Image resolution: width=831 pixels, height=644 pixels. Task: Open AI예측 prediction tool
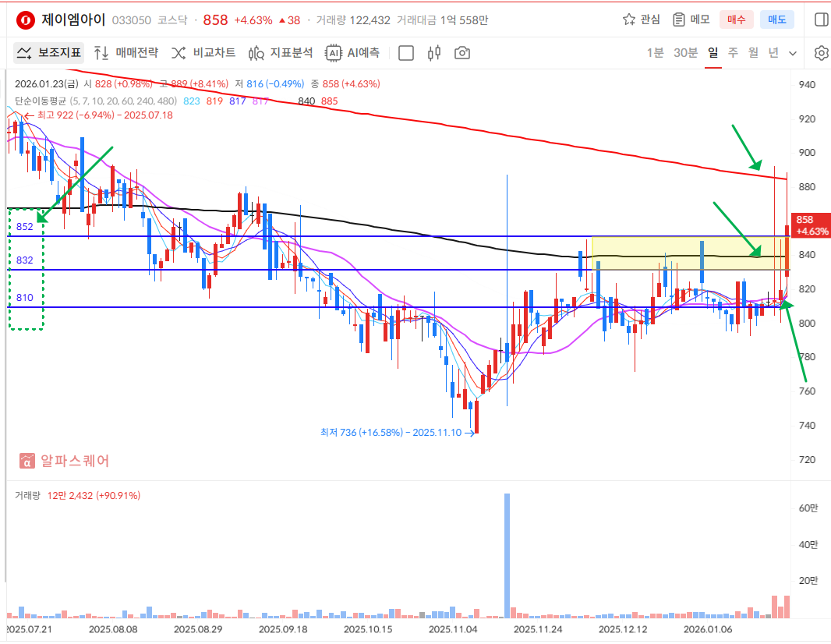tap(353, 53)
